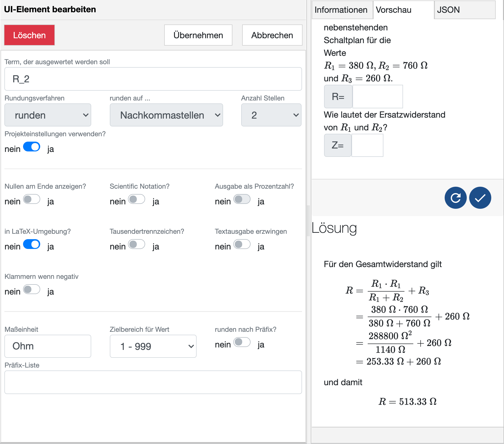Enable Nullen am Ende anzeigen switch
This screenshot has height=444, width=504.
[x=32, y=199]
